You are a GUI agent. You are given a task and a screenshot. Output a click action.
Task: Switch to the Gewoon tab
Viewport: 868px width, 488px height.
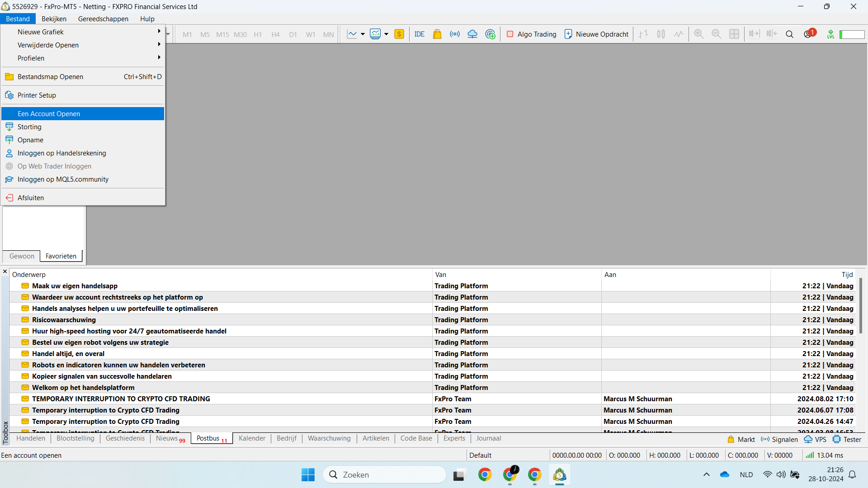pos(22,256)
